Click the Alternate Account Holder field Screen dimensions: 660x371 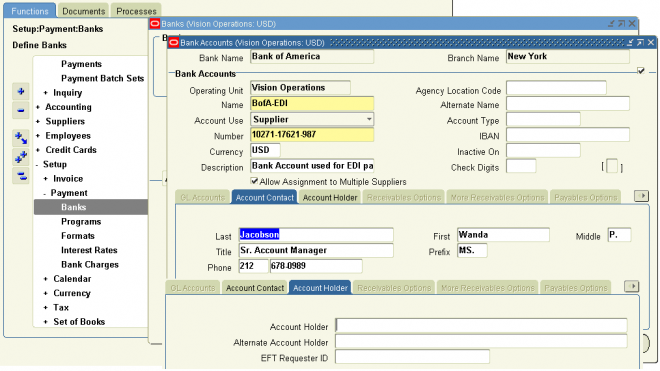pyautogui.click(x=482, y=341)
